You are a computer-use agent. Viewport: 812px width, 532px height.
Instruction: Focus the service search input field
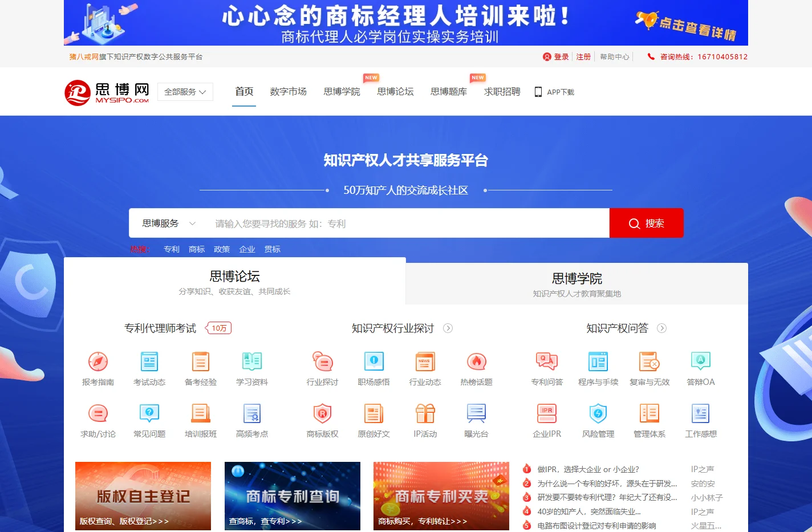pyautogui.click(x=409, y=224)
